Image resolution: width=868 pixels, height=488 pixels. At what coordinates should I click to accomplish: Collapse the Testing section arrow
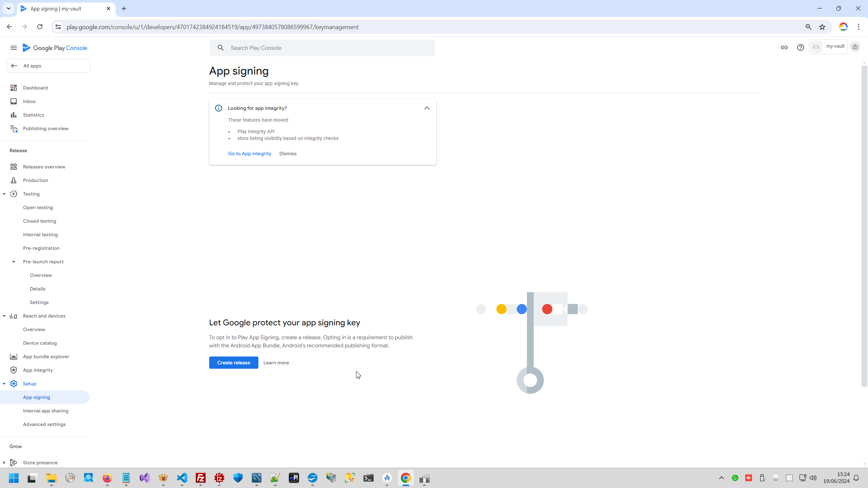(x=4, y=194)
